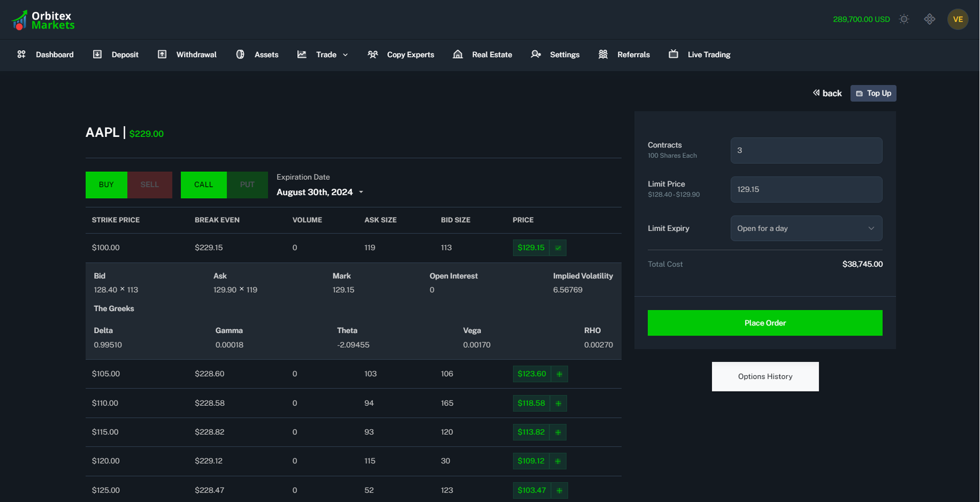Click the back link
Viewport: 980px width, 502px height.
click(x=827, y=94)
